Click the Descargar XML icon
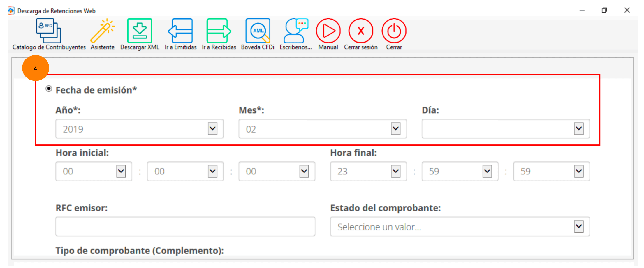The image size is (644, 268). pyautogui.click(x=140, y=31)
